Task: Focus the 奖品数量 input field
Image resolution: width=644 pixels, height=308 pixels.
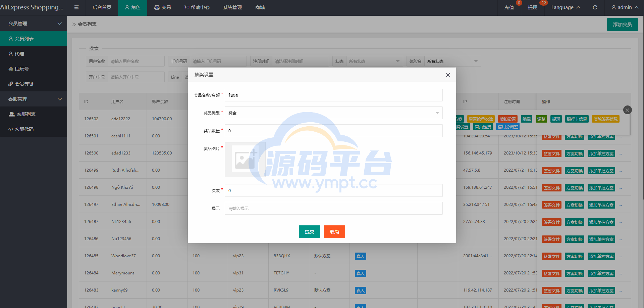Action: coord(333,131)
